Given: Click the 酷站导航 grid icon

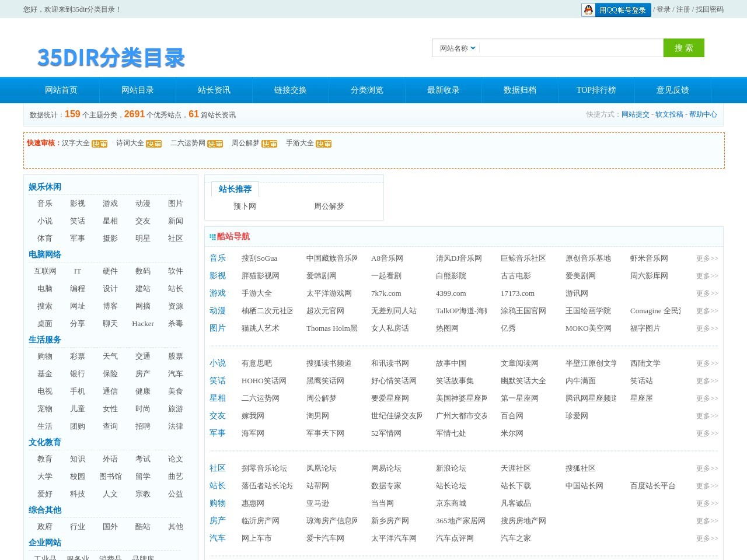Looking at the screenshot, I should click(x=212, y=236).
